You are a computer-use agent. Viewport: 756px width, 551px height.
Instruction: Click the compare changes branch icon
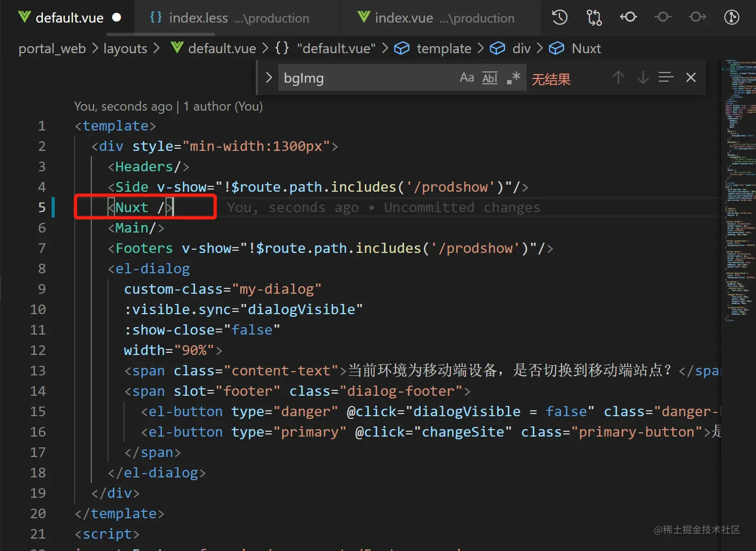tap(594, 18)
